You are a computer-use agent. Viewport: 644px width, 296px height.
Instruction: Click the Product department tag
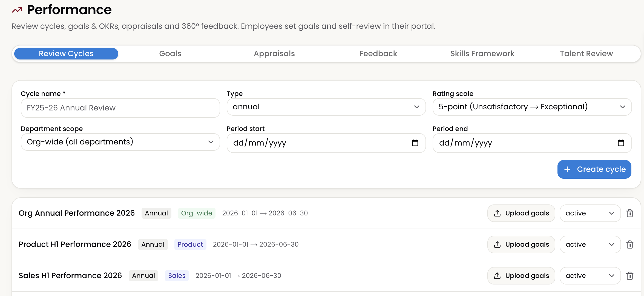190,244
